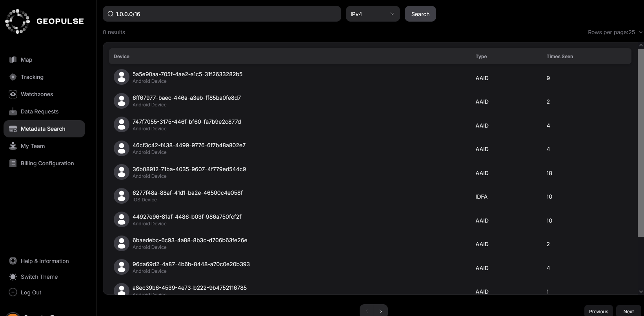This screenshot has width=644, height=316.
Task: Open the My Team icon
Action: pos(13,146)
